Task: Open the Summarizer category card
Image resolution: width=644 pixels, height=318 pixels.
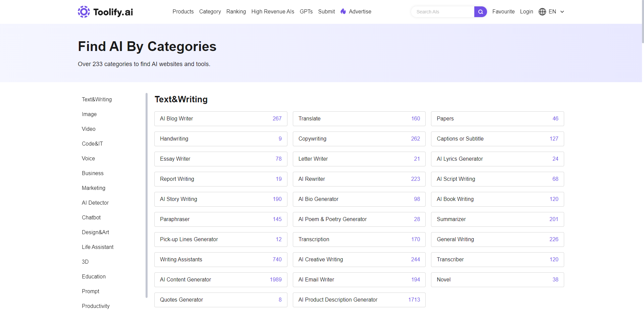Action: pos(497,219)
